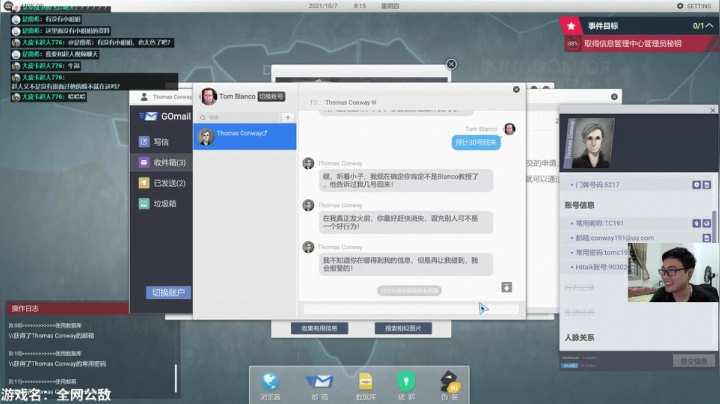Click the note icon on the 邮箱:conway191@uu.com row
This screenshot has width=720, height=404.
click(707, 238)
